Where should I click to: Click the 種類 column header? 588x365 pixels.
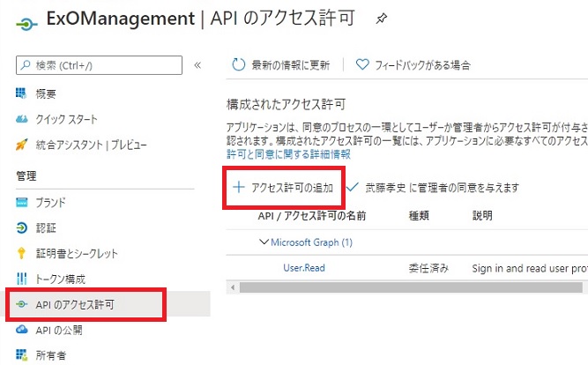[419, 216]
